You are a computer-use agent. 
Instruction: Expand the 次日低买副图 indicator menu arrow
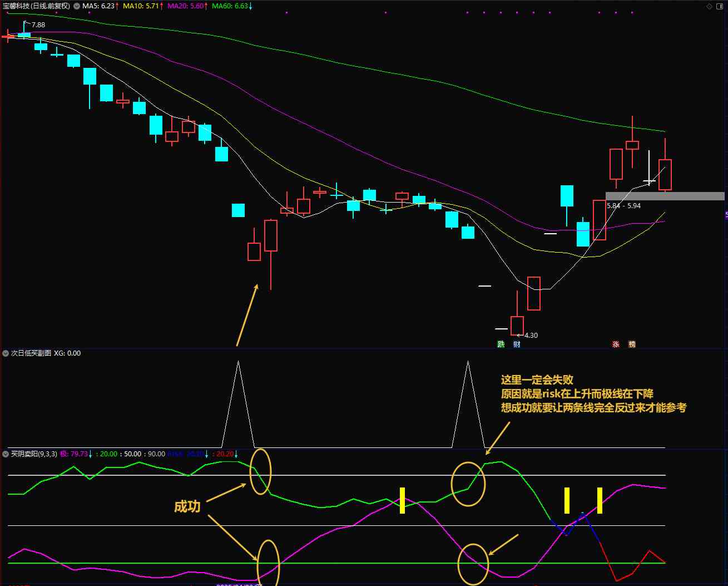click(6, 353)
